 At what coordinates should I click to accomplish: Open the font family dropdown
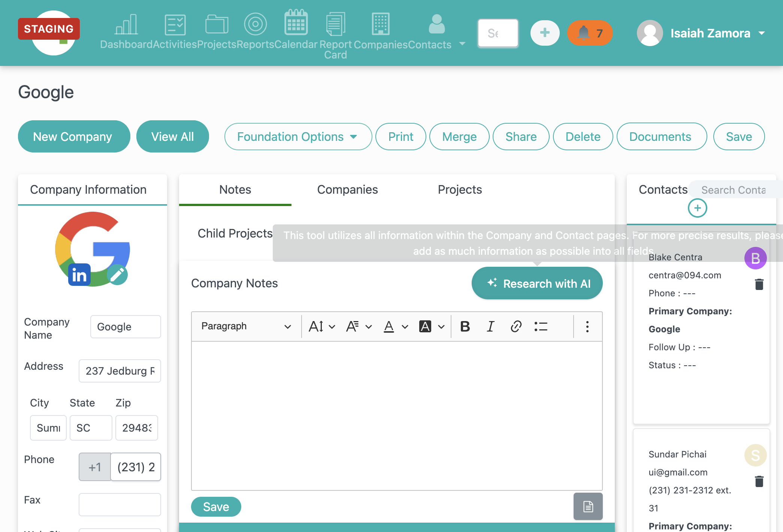[359, 327]
